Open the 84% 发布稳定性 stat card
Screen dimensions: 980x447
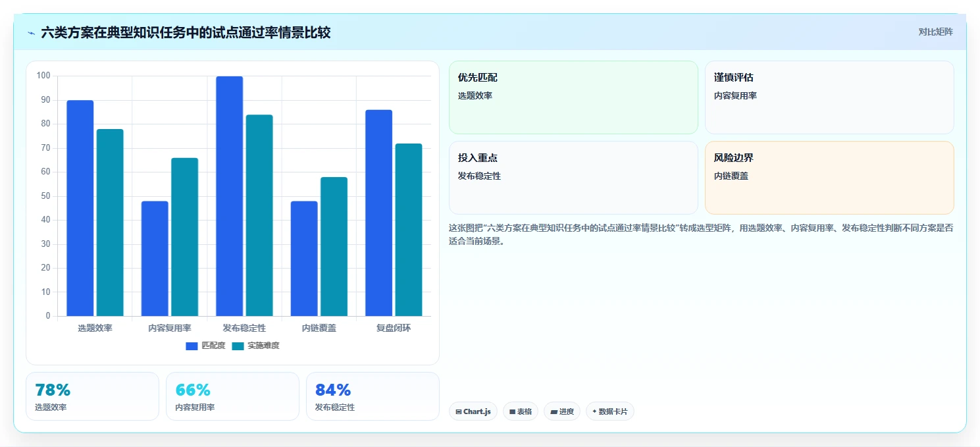pos(373,396)
